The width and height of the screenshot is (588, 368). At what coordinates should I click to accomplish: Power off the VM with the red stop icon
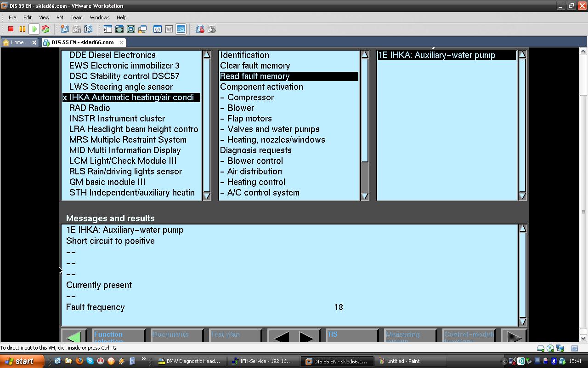click(x=11, y=29)
